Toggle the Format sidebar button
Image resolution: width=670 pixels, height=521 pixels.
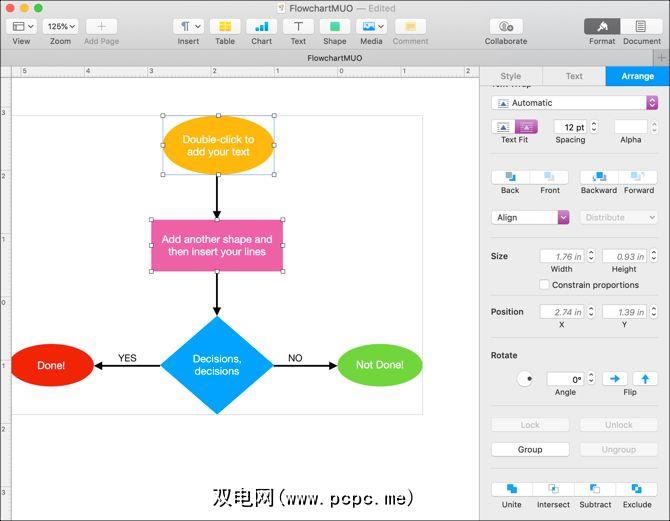(x=602, y=26)
